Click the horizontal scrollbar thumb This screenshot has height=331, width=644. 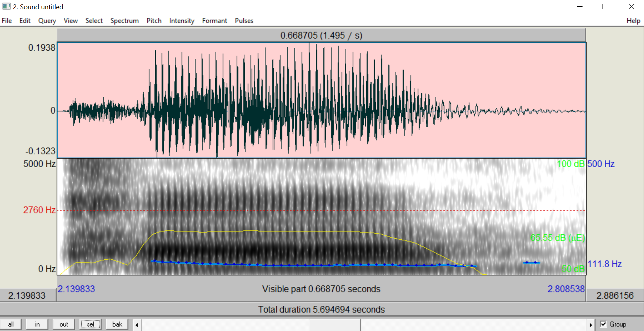335,325
